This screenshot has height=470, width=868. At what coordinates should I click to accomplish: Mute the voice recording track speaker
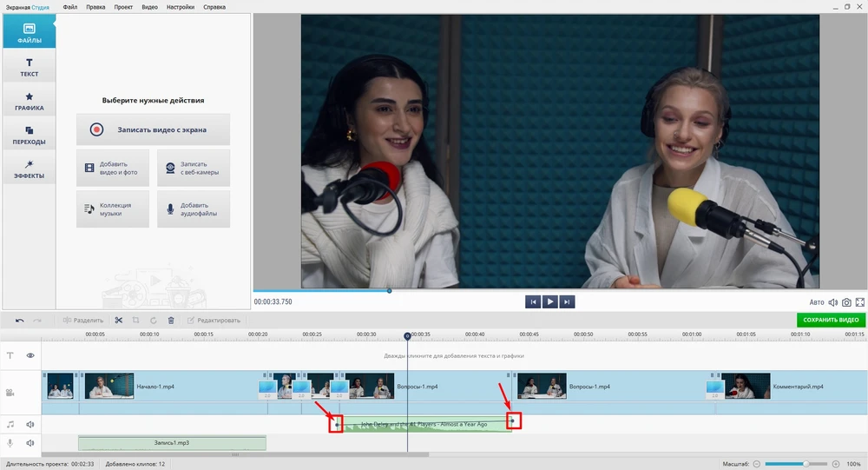pyautogui.click(x=30, y=443)
